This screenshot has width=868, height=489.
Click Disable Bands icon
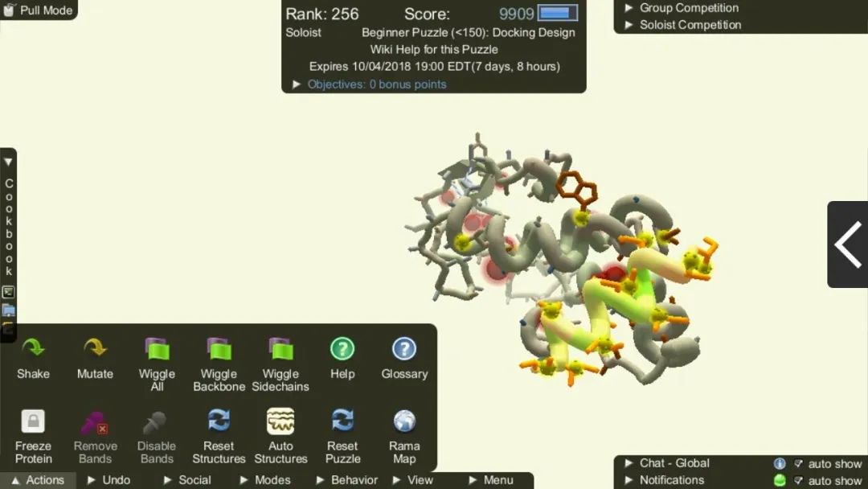pyautogui.click(x=155, y=422)
